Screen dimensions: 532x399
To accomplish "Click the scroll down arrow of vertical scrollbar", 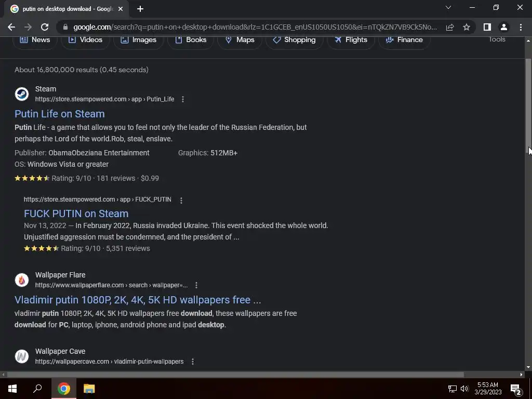I will [528, 367].
